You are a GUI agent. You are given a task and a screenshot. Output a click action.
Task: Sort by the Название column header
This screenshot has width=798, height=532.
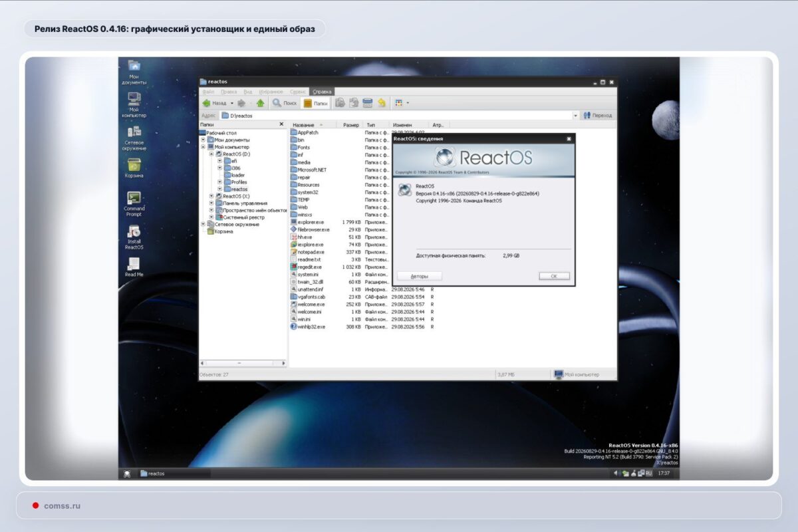[x=313, y=125]
